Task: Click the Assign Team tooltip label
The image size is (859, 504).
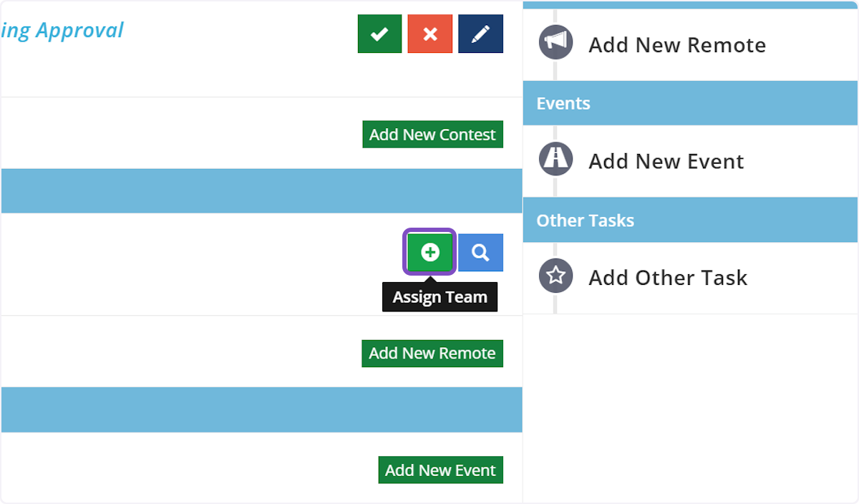Action: [440, 297]
